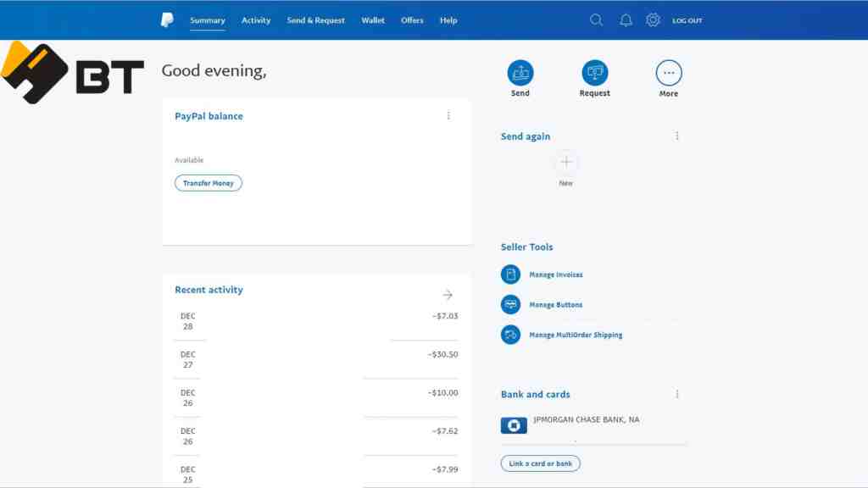Click the Manage Buttons icon
Image resolution: width=868 pixels, height=488 pixels.
(510, 304)
